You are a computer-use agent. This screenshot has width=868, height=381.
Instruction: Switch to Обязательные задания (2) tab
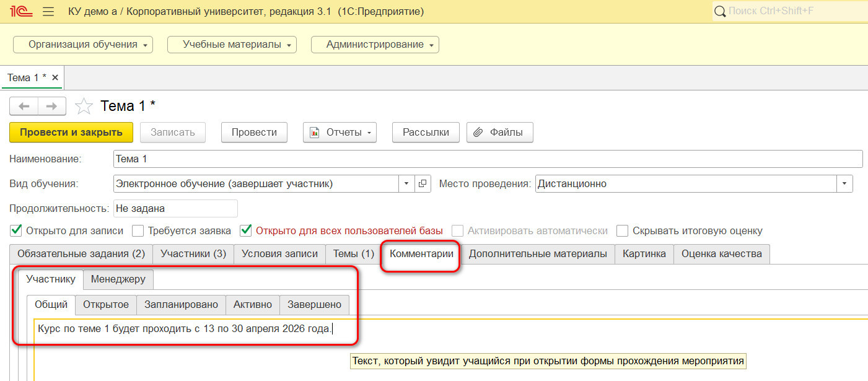pyautogui.click(x=81, y=253)
